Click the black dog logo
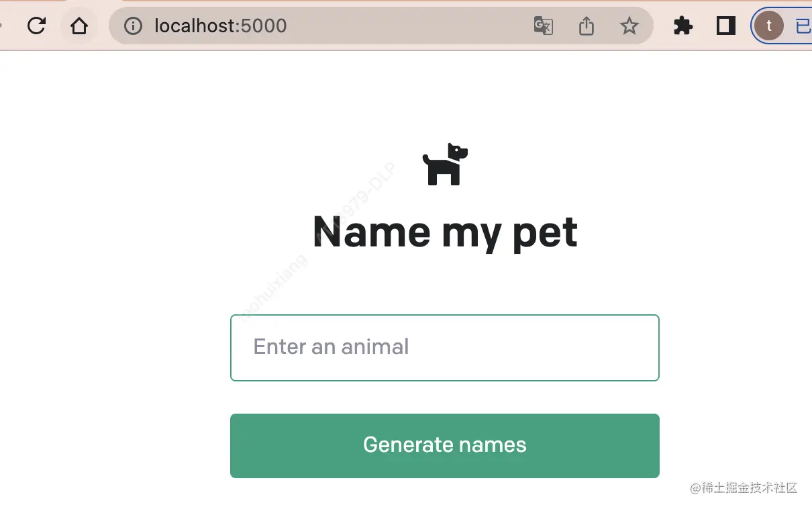This screenshot has height=509, width=812. click(x=444, y=164)
